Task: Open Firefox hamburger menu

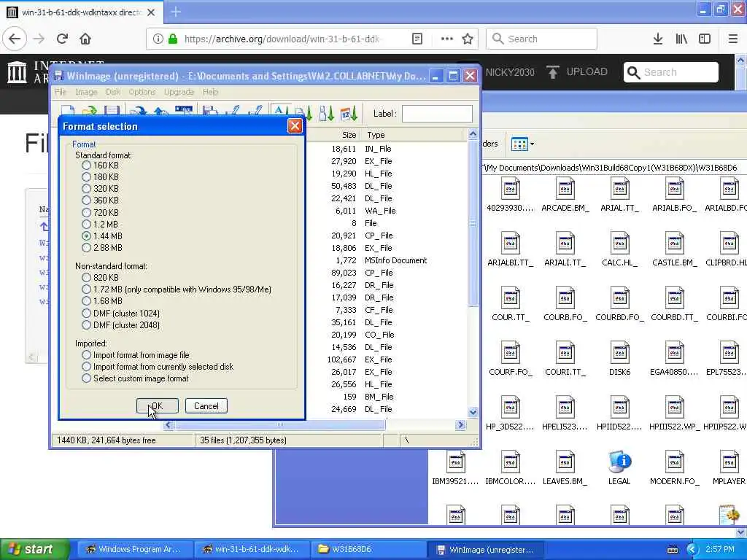Action: [733, 39]
